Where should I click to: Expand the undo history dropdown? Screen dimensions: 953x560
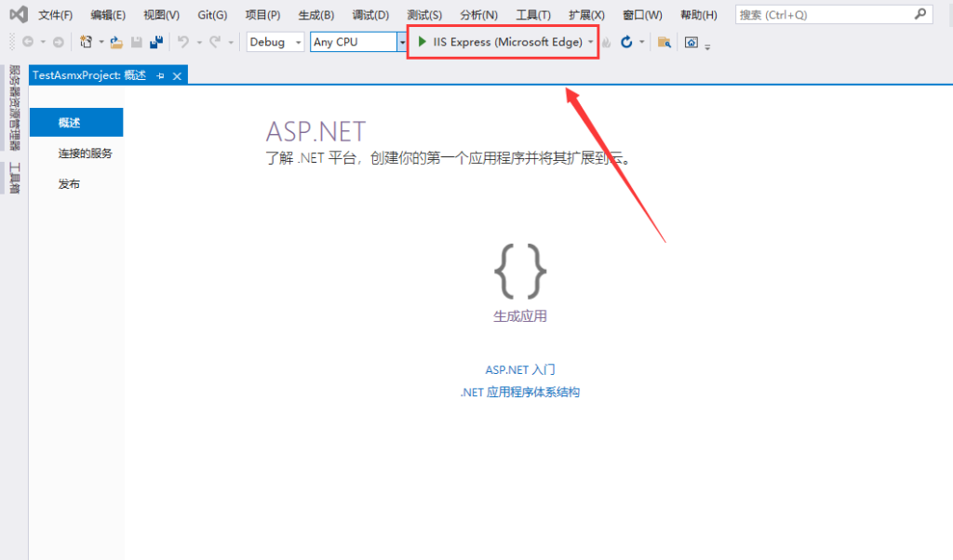click(x=199, y=42)
